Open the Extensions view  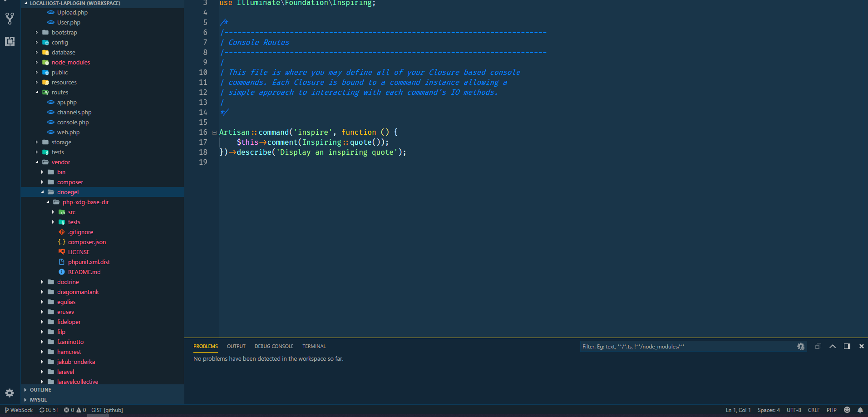tap(9, 41)
